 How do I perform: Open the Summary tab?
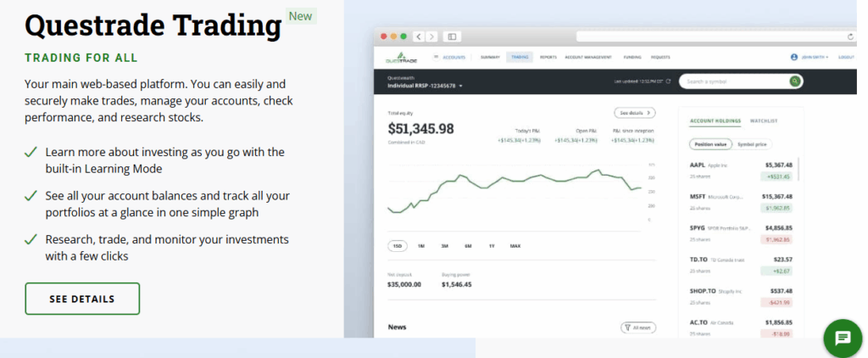(490, 57)
